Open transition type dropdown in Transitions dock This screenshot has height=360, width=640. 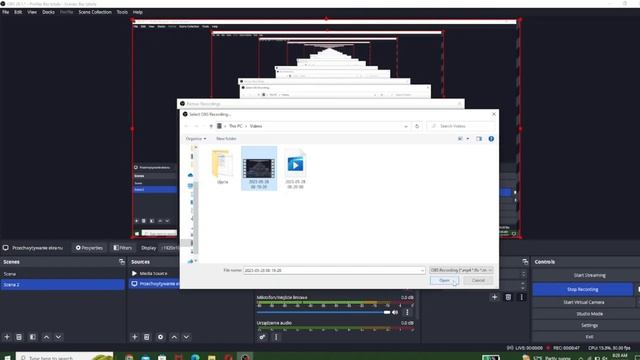click(x=523, y=274)
